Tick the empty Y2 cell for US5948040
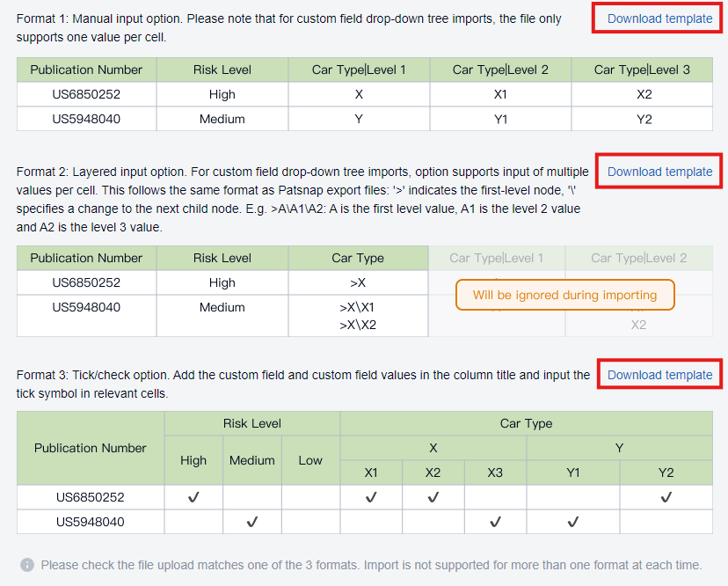The height and width of the screenshot is (586, 728). tap(666, 522)
